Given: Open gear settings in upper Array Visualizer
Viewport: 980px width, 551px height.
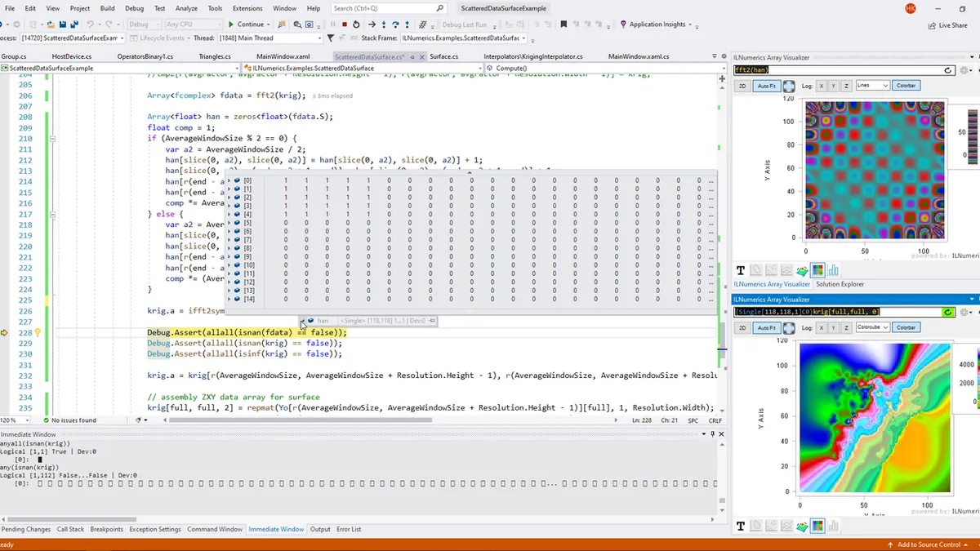Looking at the screenshot, I should [964, 70].
